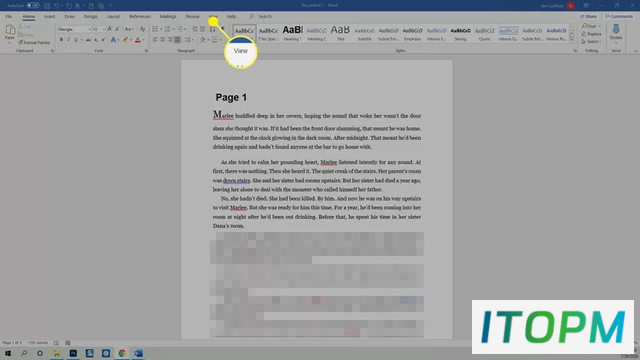640x360 pixels.
Task: Toggle the AutoSave switch
Action: [x=33, y=6]
